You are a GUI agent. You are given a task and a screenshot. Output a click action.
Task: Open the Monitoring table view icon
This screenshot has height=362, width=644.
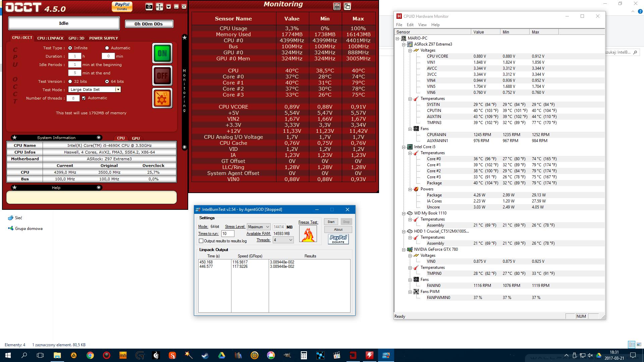pos(337,6)
